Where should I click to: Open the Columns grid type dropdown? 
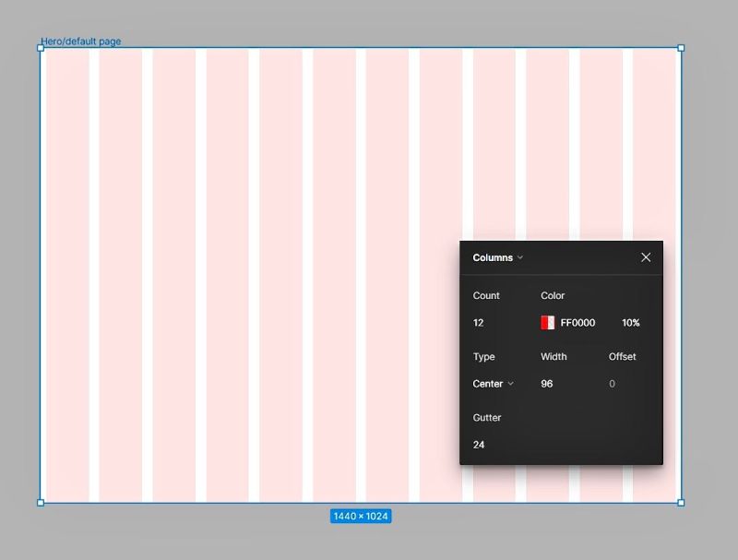pos(498,258)
